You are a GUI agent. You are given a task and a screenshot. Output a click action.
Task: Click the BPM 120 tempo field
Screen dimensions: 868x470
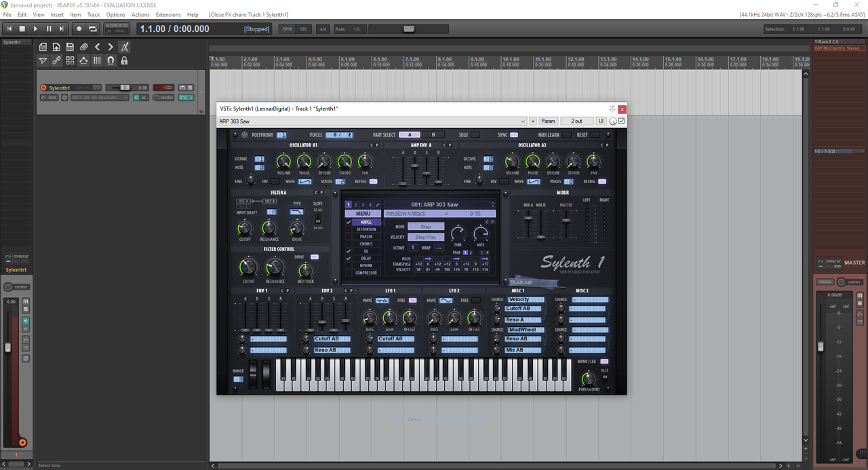click(x=296, y=29)
